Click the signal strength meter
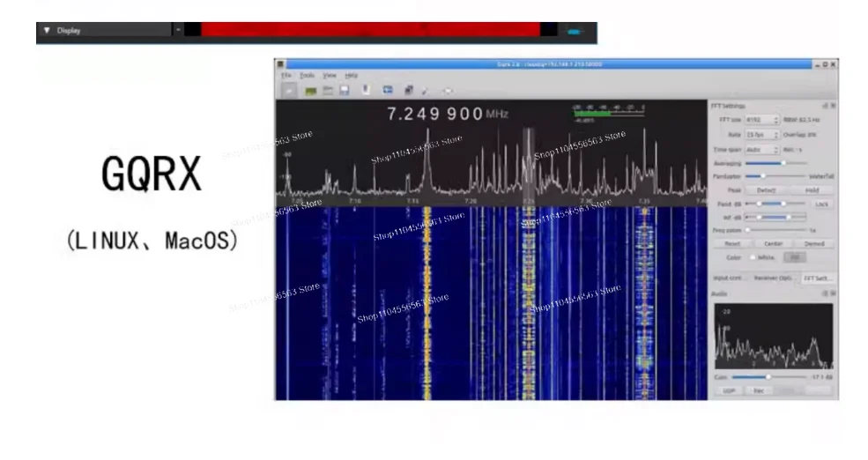Image resolution: width=868 pixels, height=460 pixels. tap(608, 113)
